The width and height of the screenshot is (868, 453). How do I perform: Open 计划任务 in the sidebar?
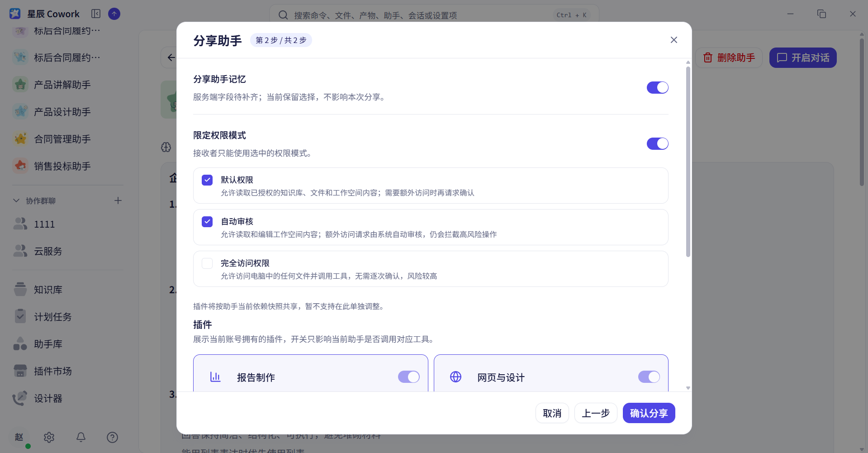pos(68,317)
